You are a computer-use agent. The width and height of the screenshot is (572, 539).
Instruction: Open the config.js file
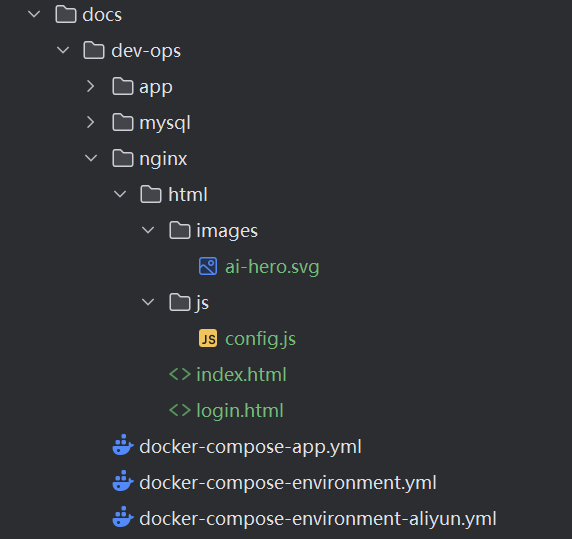click(260, 339)
